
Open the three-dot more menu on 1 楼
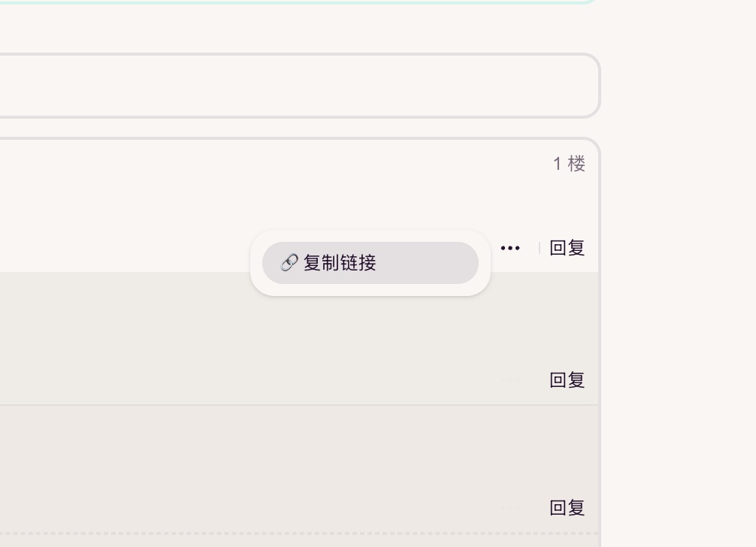coord(510,248)
